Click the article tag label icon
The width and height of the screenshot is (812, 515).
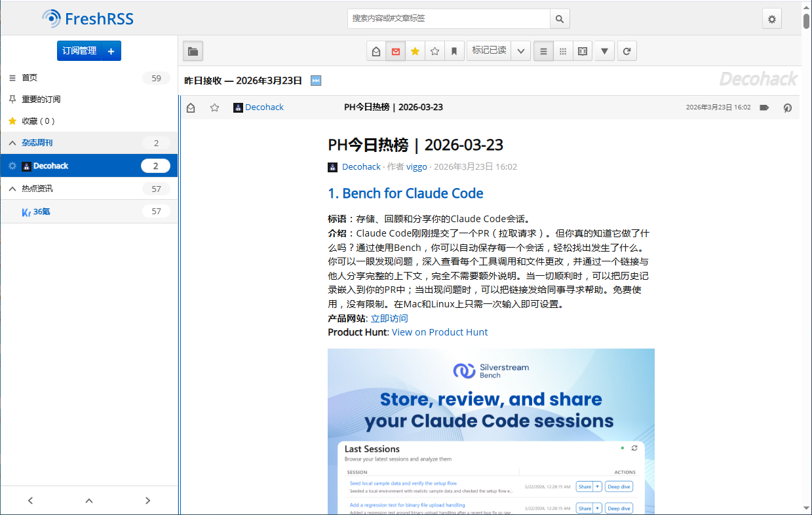tap(764, 107)
